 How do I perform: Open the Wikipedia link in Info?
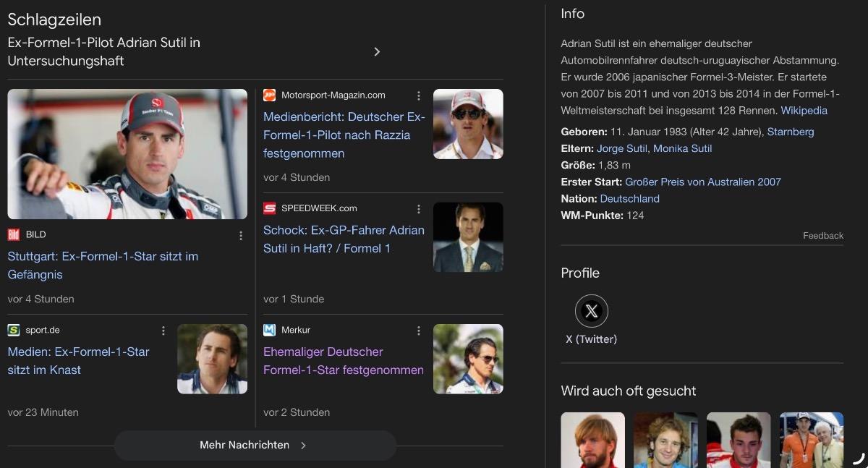click(x=804, y=111)
